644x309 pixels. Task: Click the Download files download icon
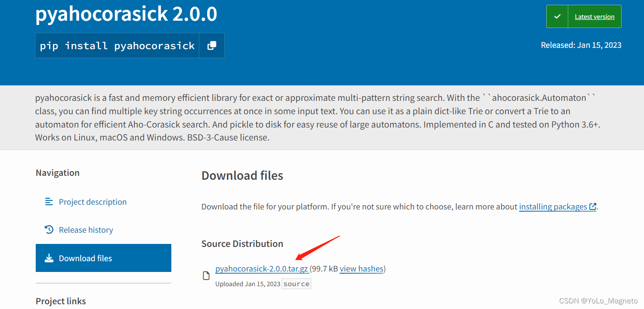(x=49, y=258)
